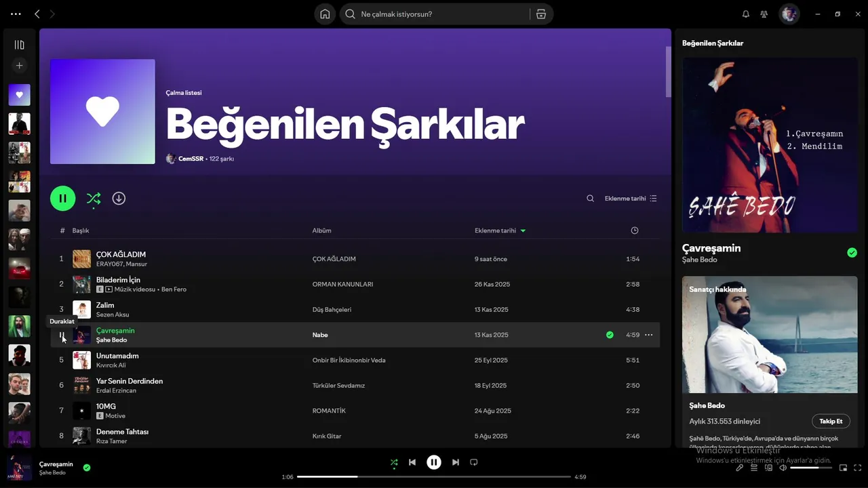Expand Your Library sidebar
This screenshot has height=488, width=868.
(19, 45)
